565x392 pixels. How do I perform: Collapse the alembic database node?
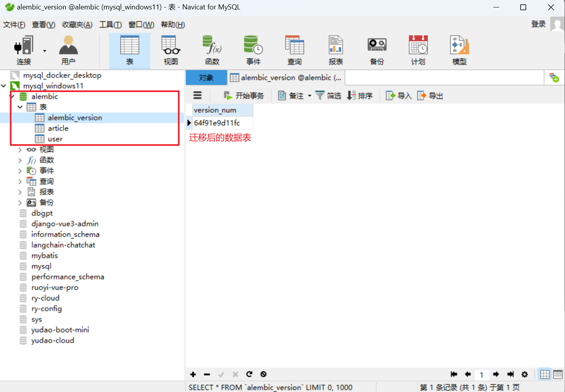click(12, 96)
